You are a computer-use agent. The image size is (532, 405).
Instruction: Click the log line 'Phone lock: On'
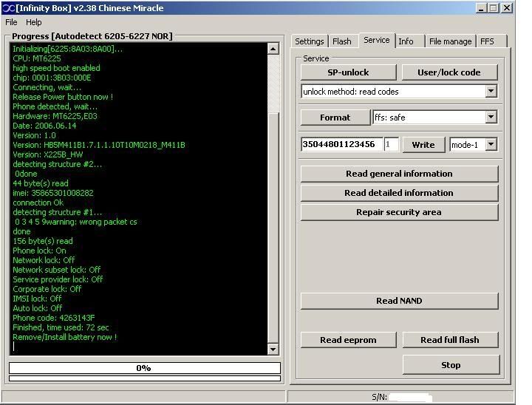39,251
